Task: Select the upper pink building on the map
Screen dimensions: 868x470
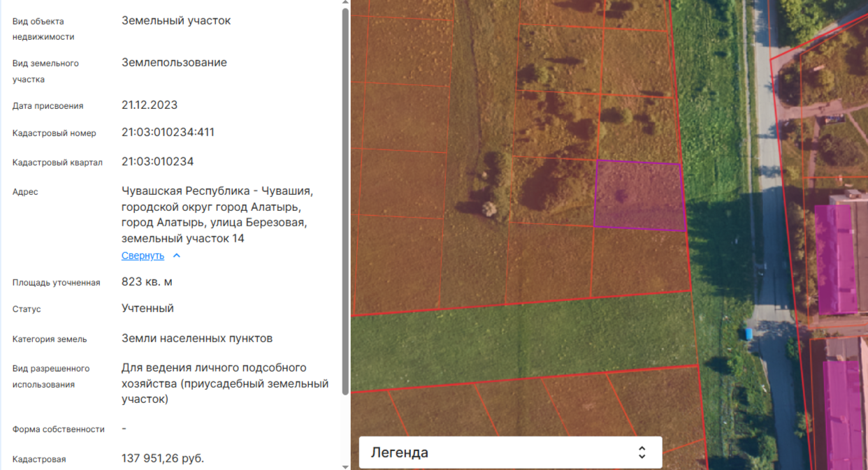Action: coord(836,258)
